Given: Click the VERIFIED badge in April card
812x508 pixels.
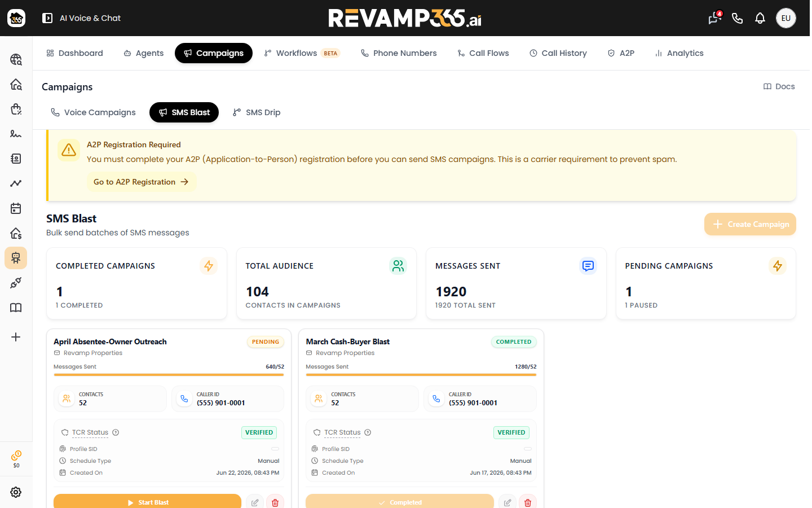Looking at the screenshot, I should tap(259, 432).
